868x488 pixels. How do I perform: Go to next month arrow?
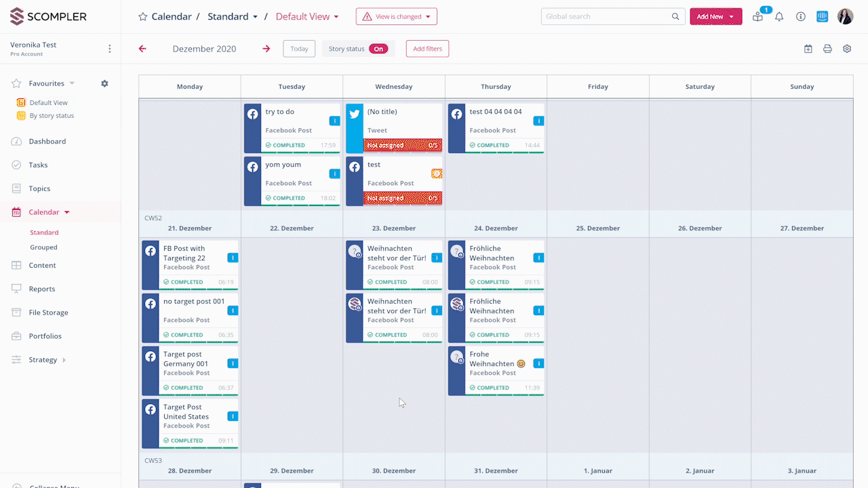(x=267, y=49)
